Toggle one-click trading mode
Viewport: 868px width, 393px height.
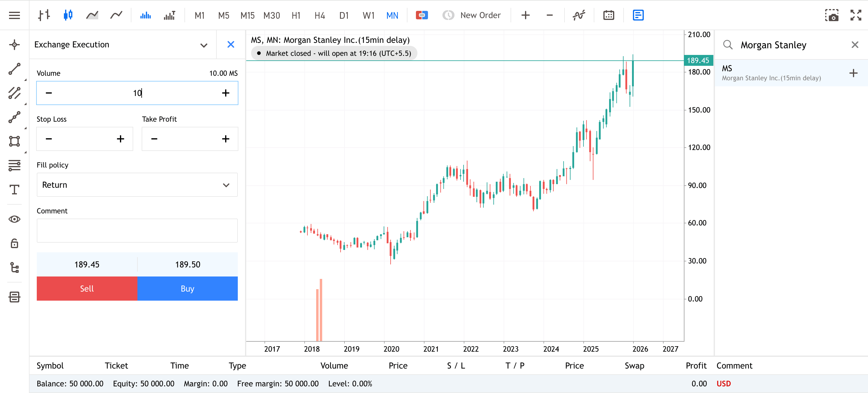(x=422, y=15)
